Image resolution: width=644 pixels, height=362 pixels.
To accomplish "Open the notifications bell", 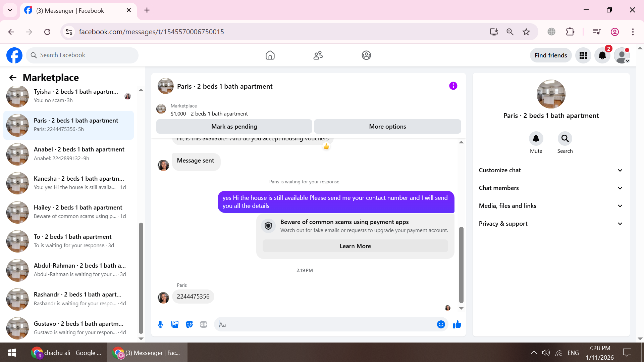I will 602,55.
